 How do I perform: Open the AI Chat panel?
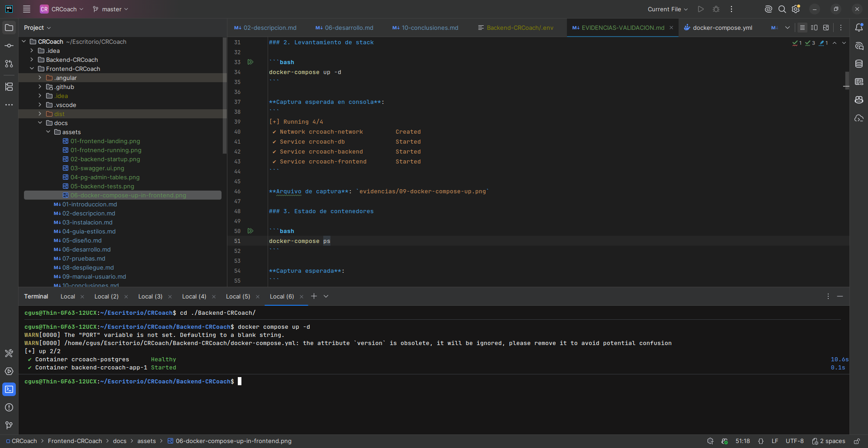859,46
